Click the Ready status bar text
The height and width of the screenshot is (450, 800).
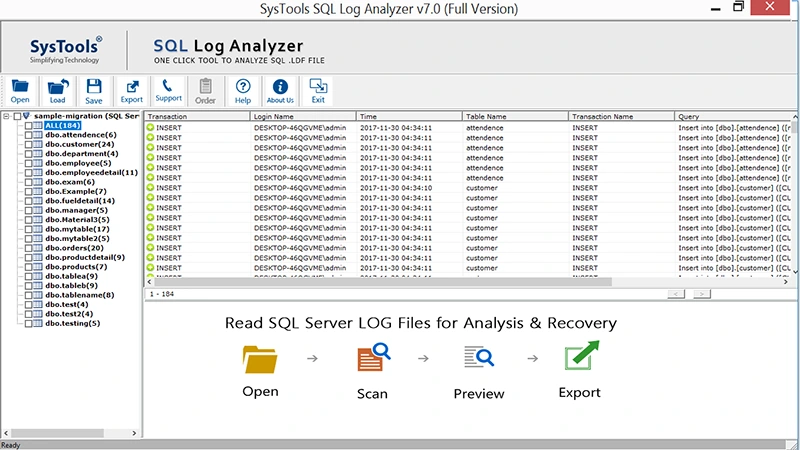point(11,445)
